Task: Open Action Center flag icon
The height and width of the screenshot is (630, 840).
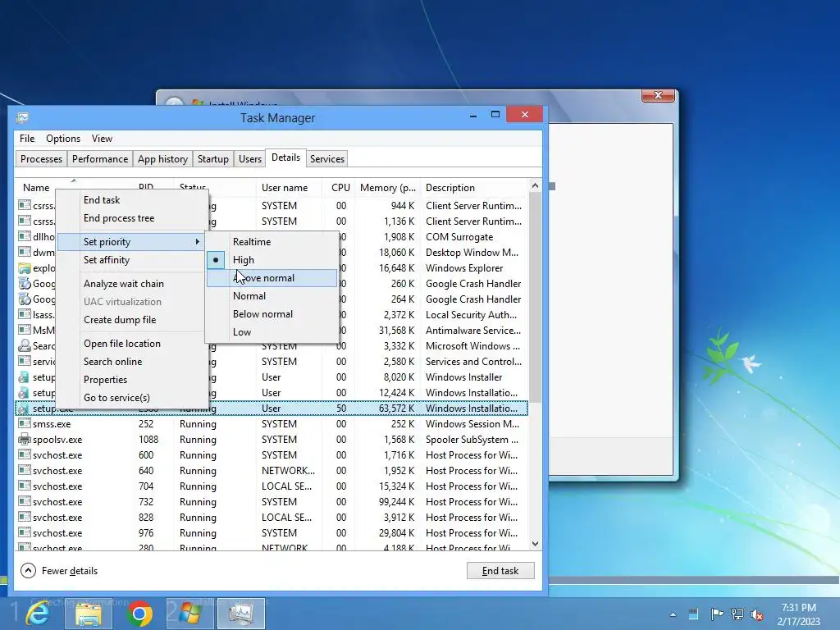Action: pos(717,614)
